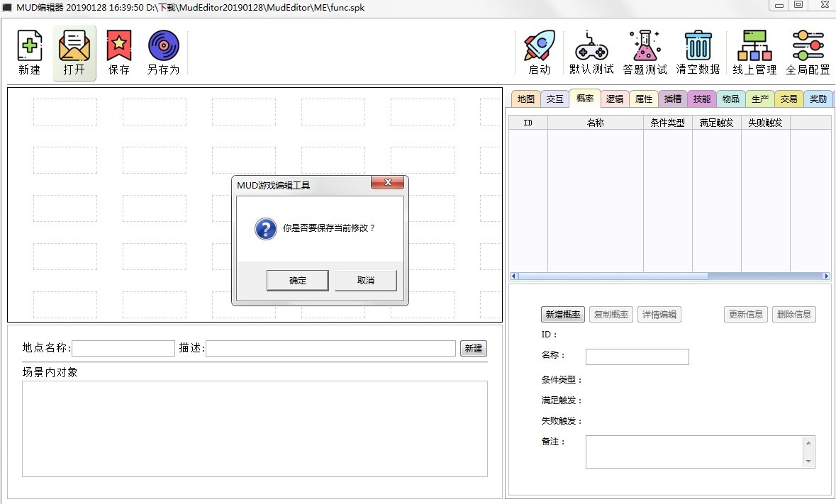Dismiss the save dialog with 取消
This screenshot has width=836, height=504.
(366, 280)
